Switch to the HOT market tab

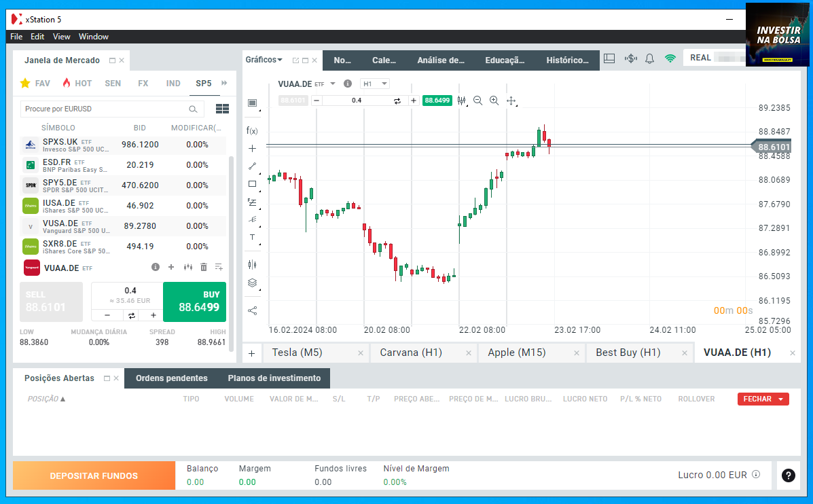coord(77,83)
